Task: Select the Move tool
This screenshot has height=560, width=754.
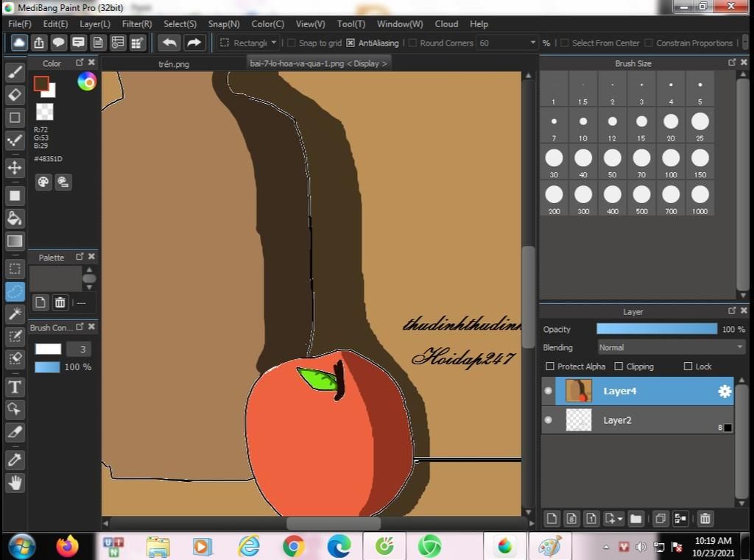Action: (x=15, y=168)
